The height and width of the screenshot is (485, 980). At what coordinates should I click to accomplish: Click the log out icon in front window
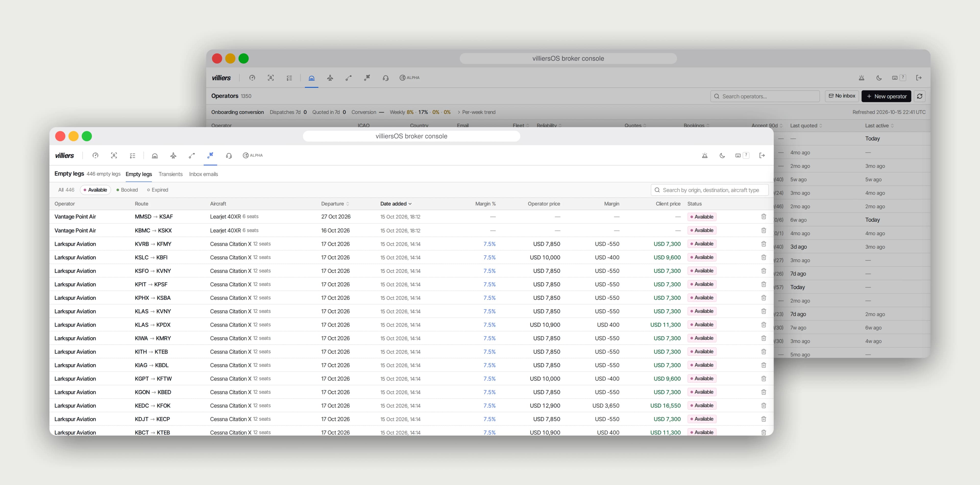tap(762, 155)
